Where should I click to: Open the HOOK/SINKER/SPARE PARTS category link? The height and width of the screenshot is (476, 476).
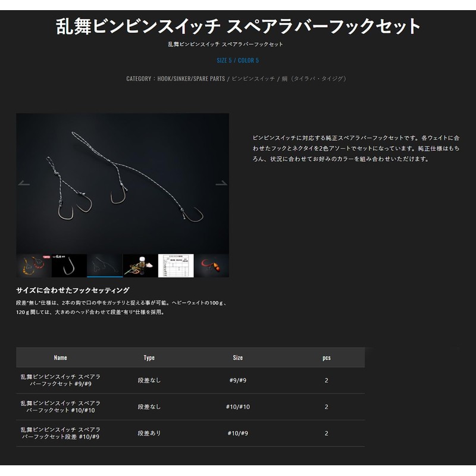191,79
